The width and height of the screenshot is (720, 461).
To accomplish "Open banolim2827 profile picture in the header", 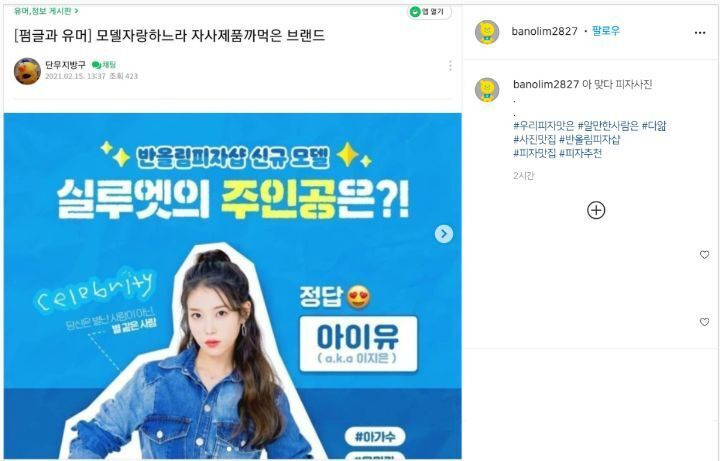I will [x=487, y=32].
